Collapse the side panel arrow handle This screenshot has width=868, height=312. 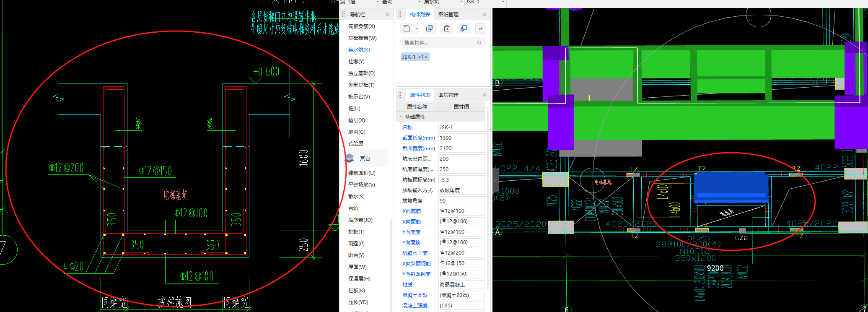coord(495,180)
